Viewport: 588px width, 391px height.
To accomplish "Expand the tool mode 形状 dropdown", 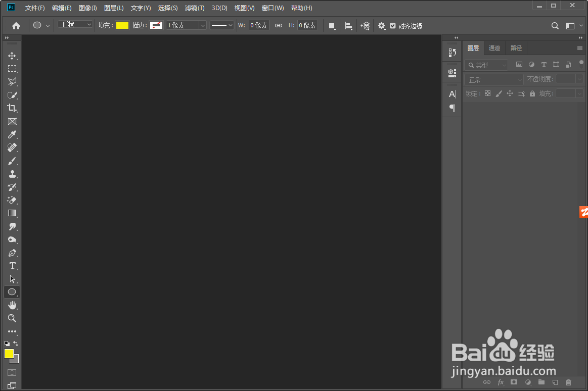I will (75, 24).
